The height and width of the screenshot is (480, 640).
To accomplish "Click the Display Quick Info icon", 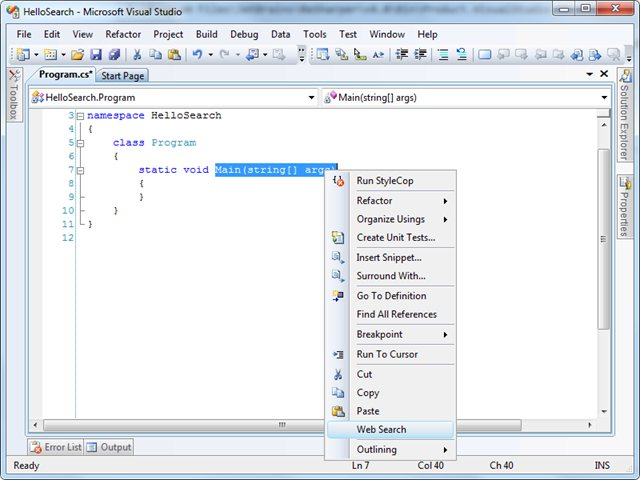I will tap(360, 54).
